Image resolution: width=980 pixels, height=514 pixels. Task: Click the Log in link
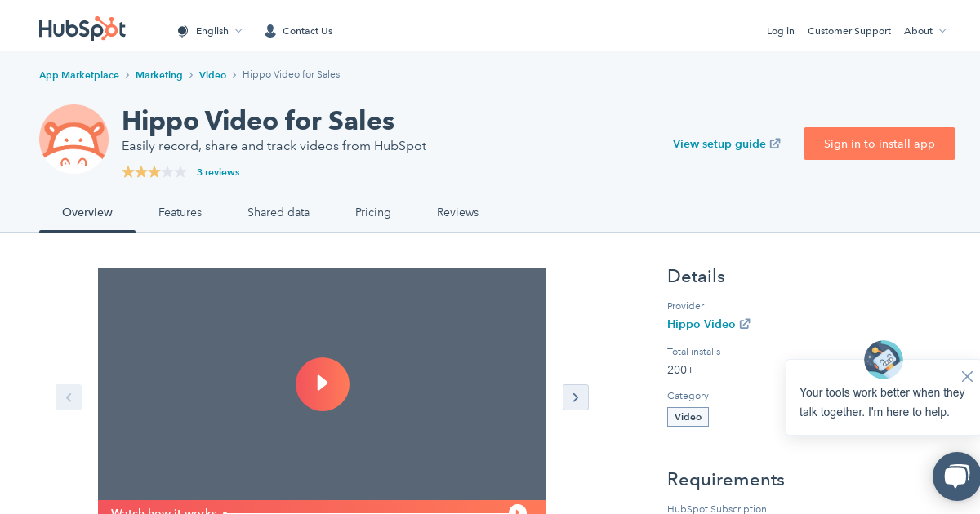tap(780, 31)
